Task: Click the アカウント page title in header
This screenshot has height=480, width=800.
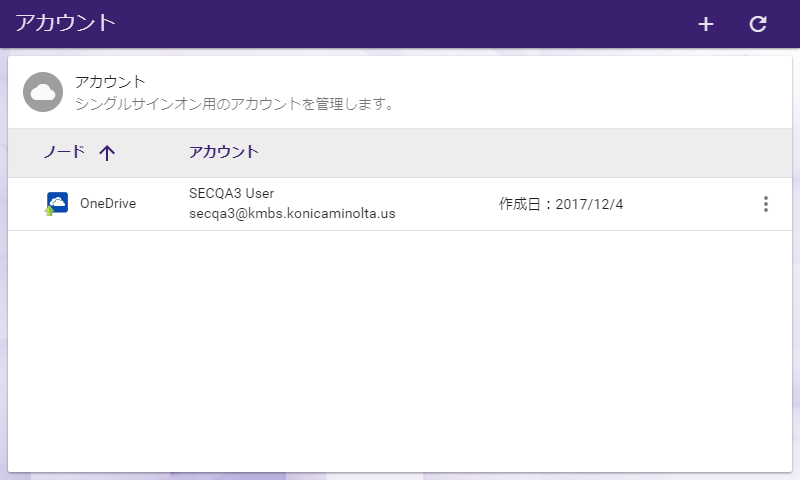Action: click(66, 23)
